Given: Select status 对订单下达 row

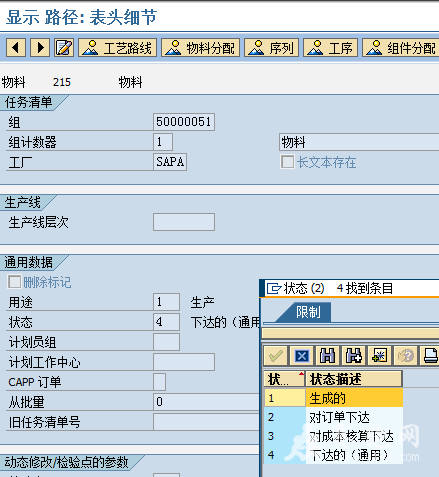Looking at the screenshot, I should click(333, 417).
